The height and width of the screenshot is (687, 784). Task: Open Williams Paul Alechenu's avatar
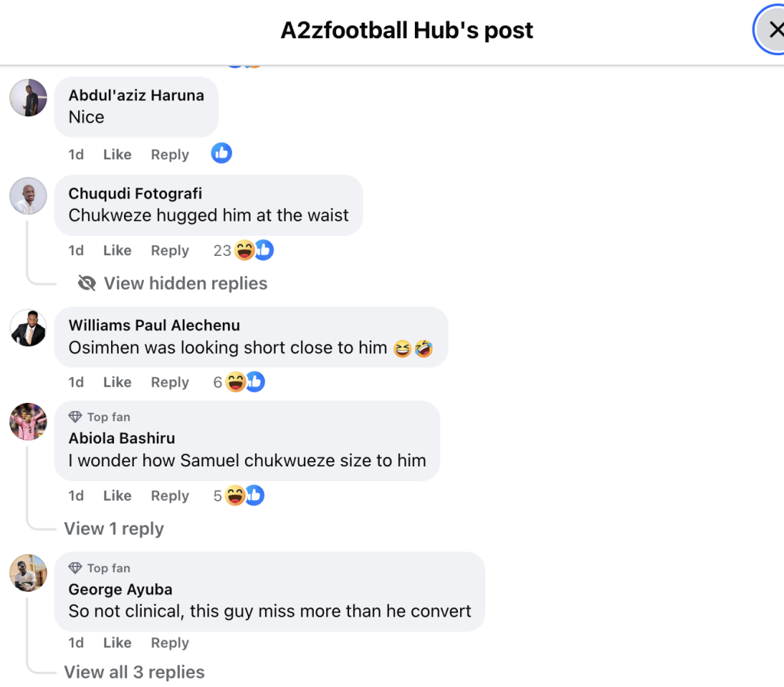(x=28, y=327)
